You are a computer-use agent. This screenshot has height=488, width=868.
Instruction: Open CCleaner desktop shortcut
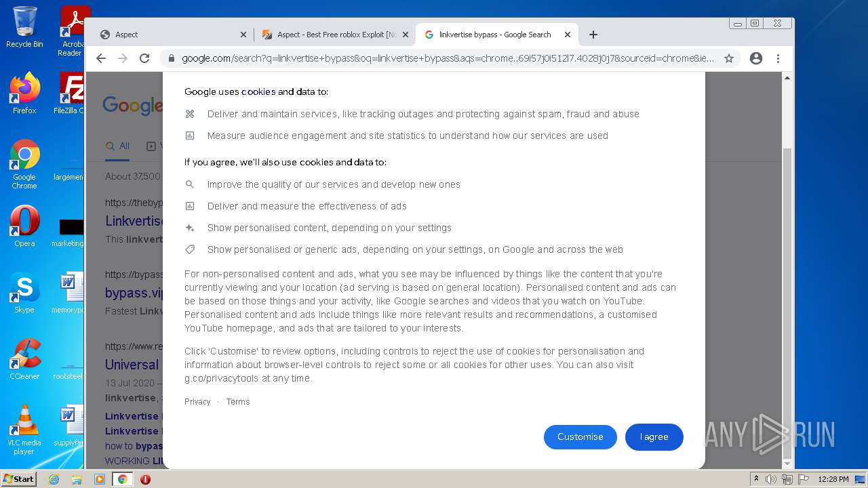(24, 359)
